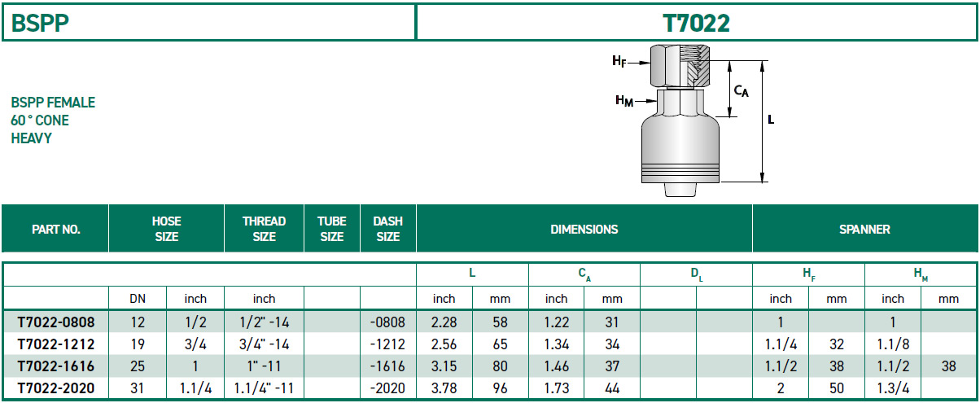Click HM inch value 1.3/4

tap(893, 388)
